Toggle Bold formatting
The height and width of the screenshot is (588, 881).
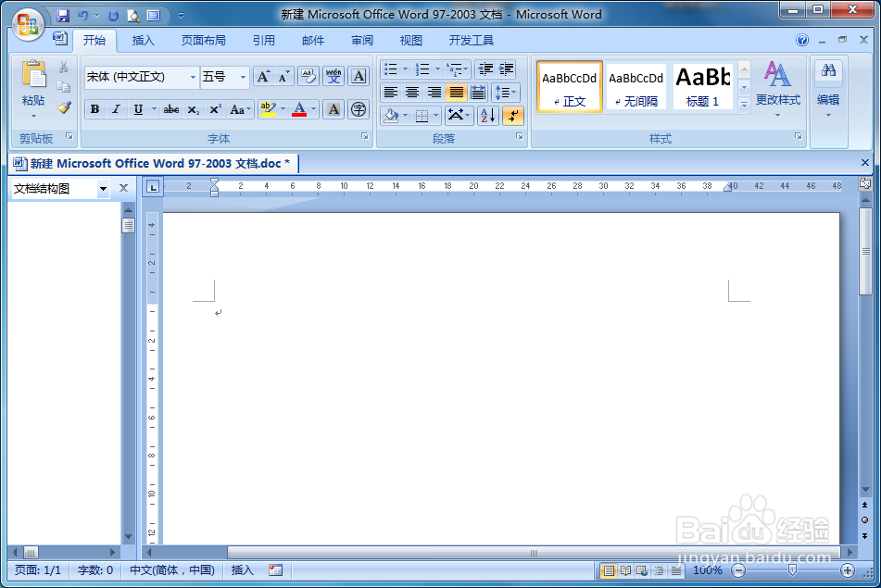click(x=94, y=109)
